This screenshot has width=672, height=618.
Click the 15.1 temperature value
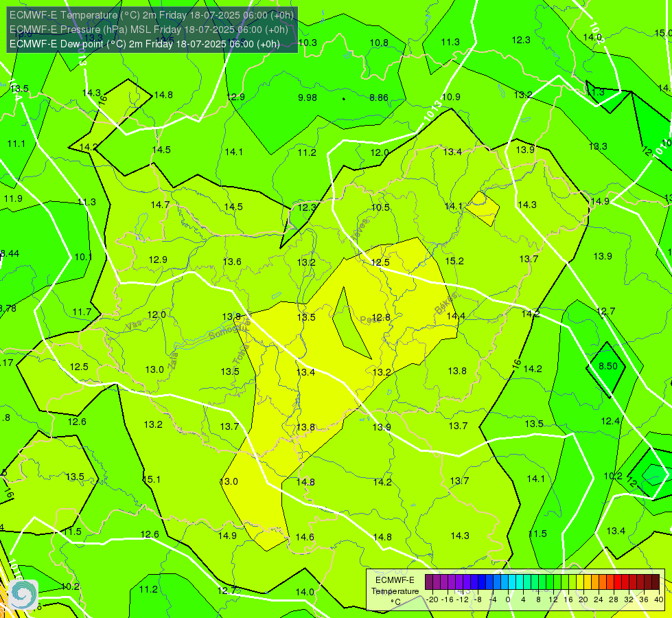pos(151,479)
